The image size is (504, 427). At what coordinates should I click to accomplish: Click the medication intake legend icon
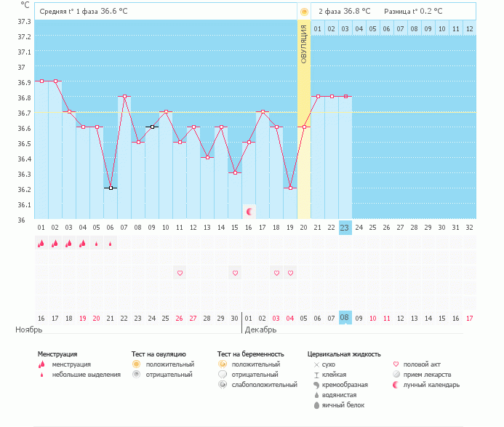(396, 374)
